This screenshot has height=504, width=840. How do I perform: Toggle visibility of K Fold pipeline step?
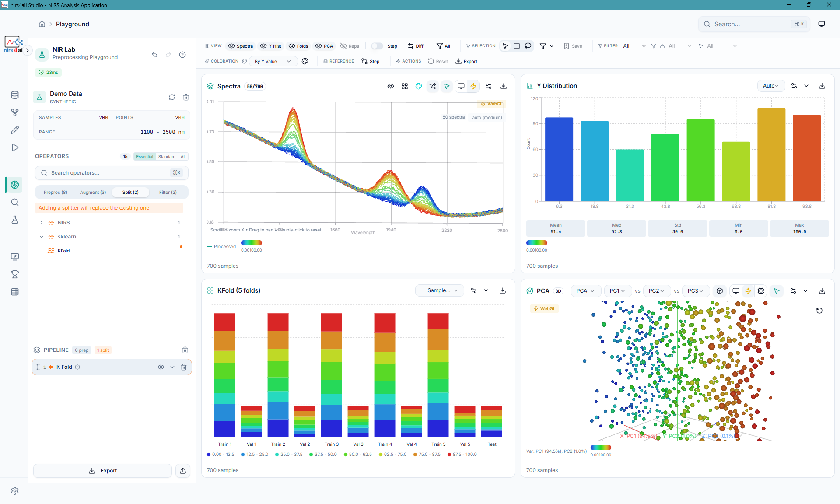[x=161, y=367]
